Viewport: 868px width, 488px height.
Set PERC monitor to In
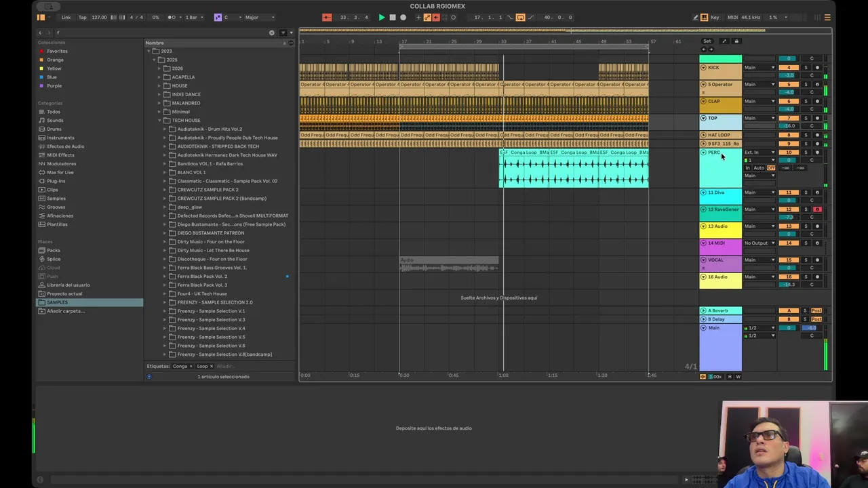tap(749, 168)
